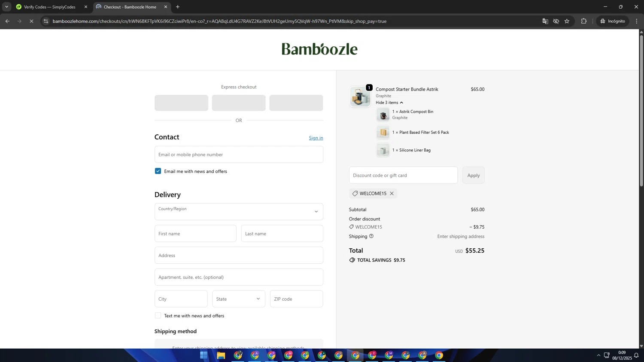Open Chrome's three-dot menu
This screenshot has width=644, height=362.
pyautogui.click(x=637, y=21)
